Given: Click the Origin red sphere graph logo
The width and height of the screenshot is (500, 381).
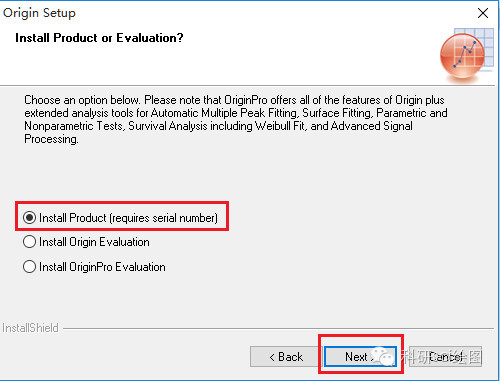Looking at the screenshot, I should 462,57.
